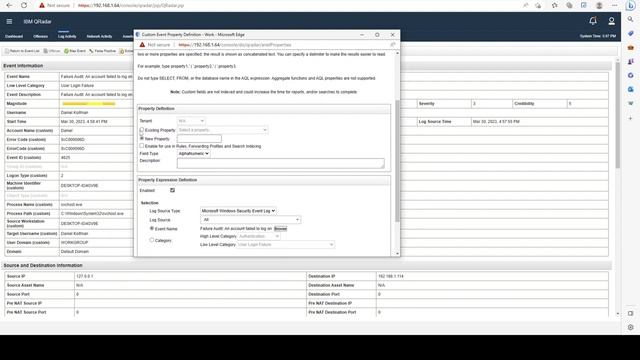Select the Category radio button
The image size is (640, 360).
click(152, 240)
